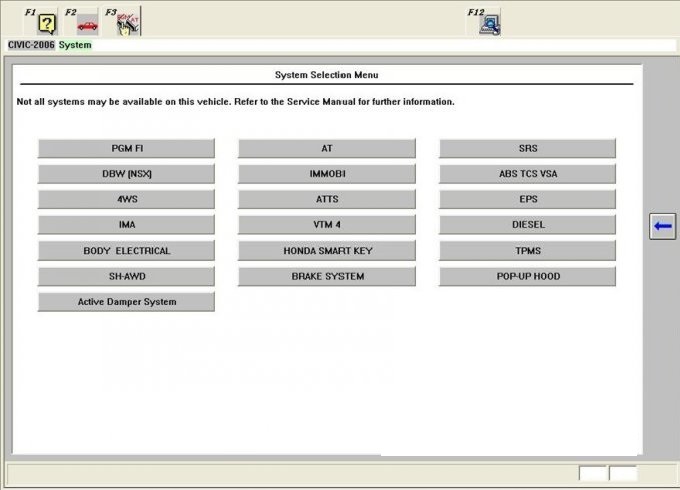Select the VTM 4 system

327,225
